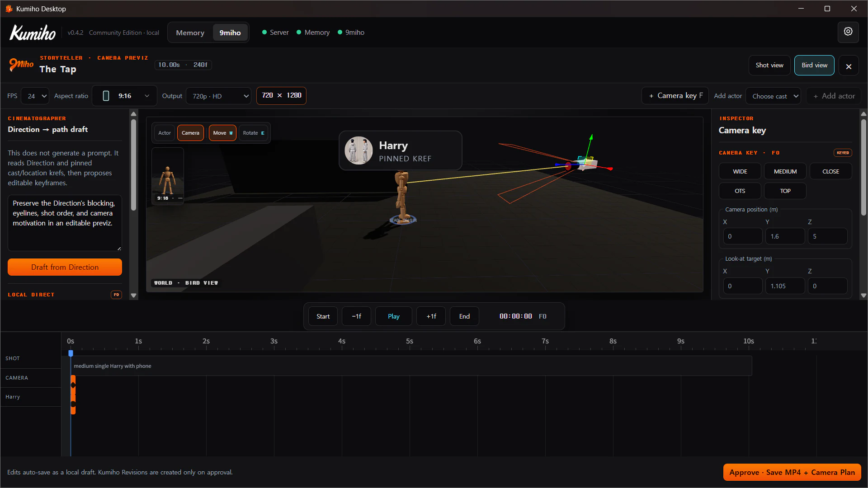
Task: Jump to End of timeline
Action: 464,316
